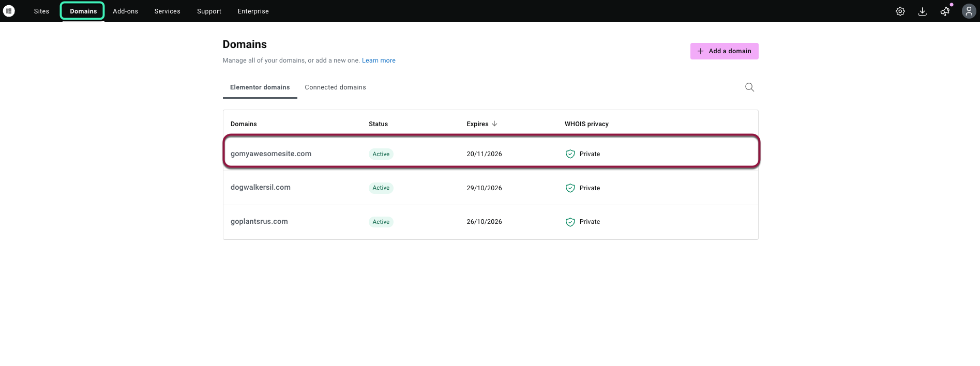980x366 pixels.
Task: Open the announcements megaphone icon
Action: click(x=945, y=11)
